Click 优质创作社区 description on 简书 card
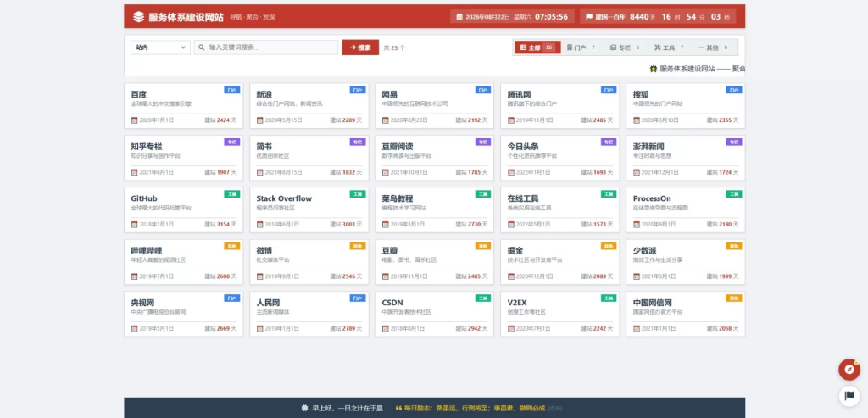 (x=273, y=155)
